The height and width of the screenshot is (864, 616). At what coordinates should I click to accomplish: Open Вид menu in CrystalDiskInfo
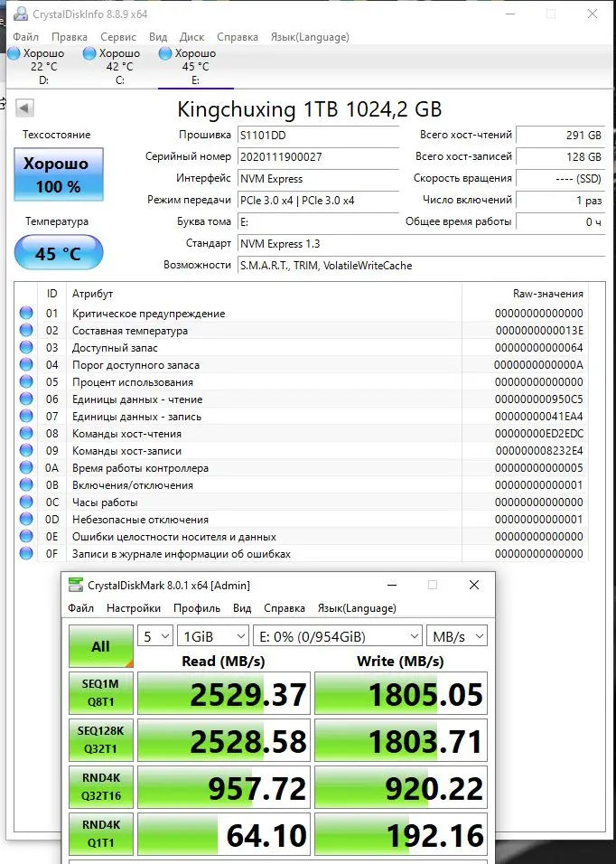point(158,37)
